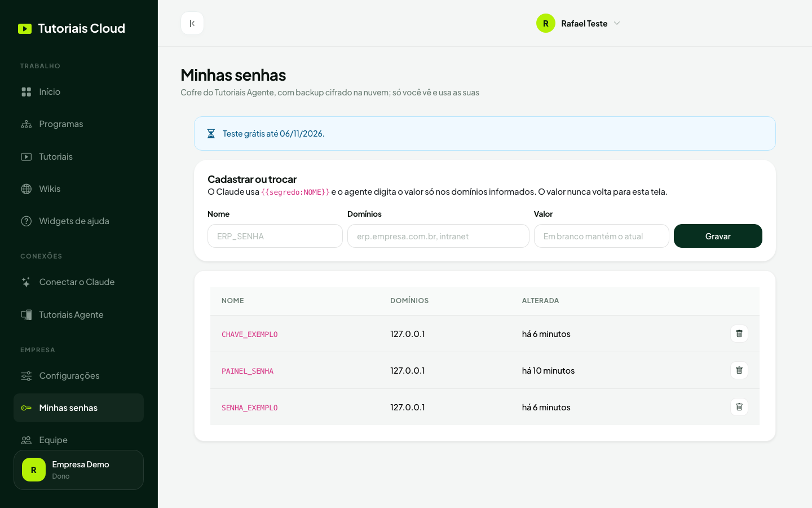Click the Tutoriais Cloud logo icon
This screenshot has height=508, width=812.
(x=25, y=29)
